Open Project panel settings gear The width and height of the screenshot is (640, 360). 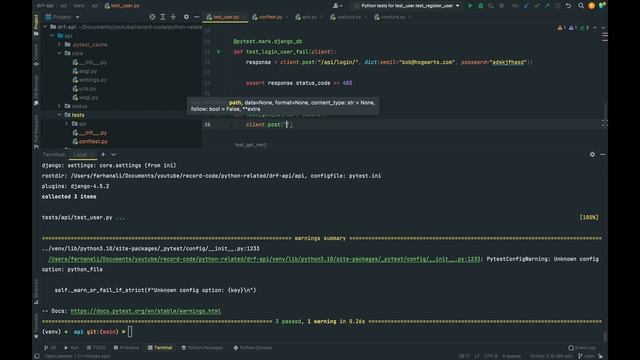pyautogui.click(x=186, y=17)
